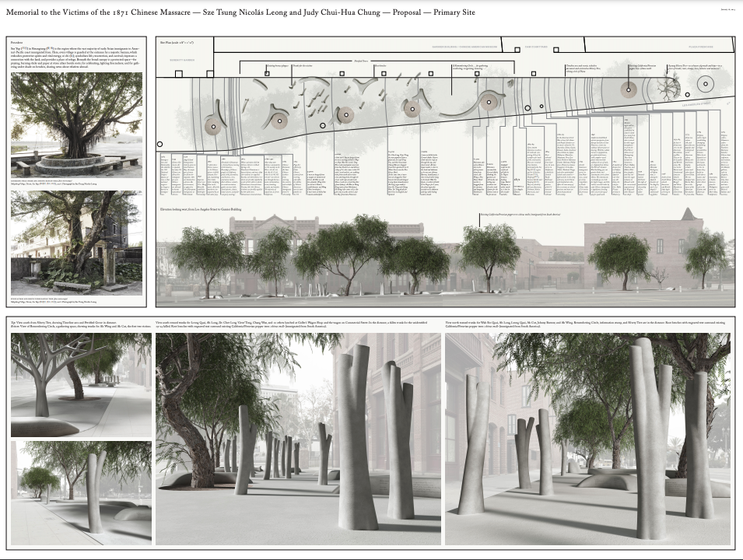Open the small rendering of a forked trunk on the sidewalk
743x560 pixels.
click(81, 493)
